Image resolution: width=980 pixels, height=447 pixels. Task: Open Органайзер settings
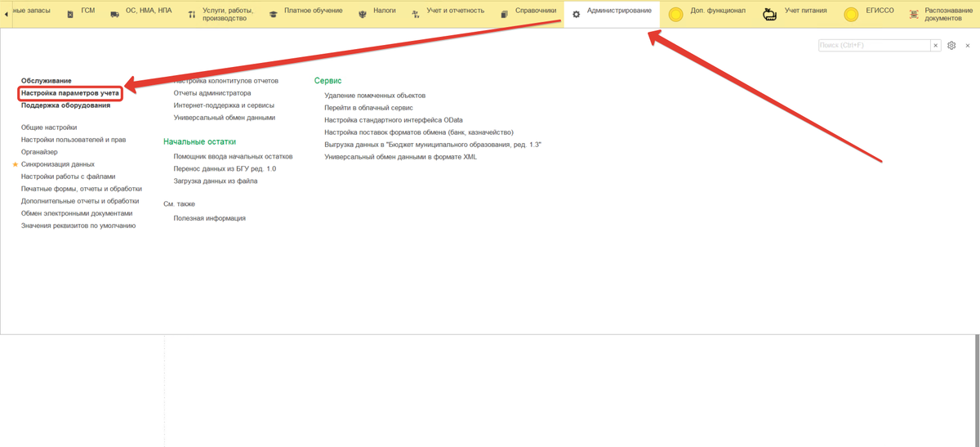[39, 152]
